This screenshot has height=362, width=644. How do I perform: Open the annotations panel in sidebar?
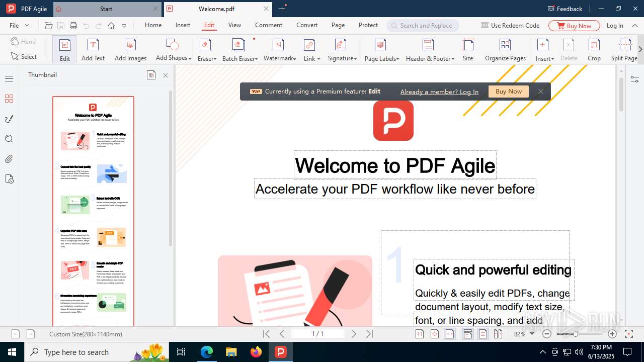pos(9,119)
